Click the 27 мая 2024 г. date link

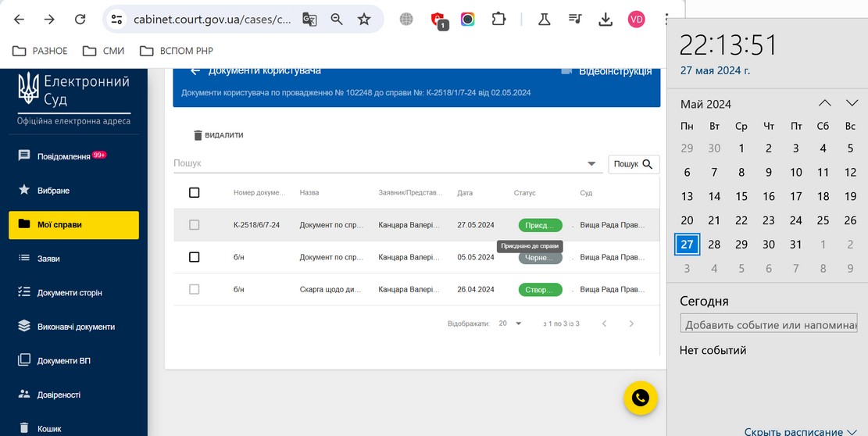(x=715, y=71)
